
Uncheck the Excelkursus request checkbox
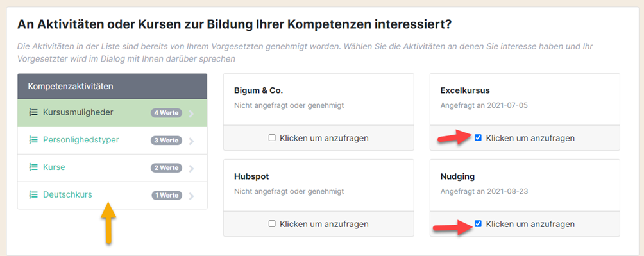(x=478, y=138)
